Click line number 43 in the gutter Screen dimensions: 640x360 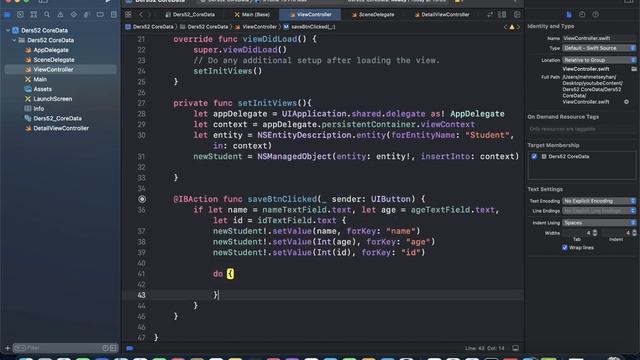click(x=141, y=295)
